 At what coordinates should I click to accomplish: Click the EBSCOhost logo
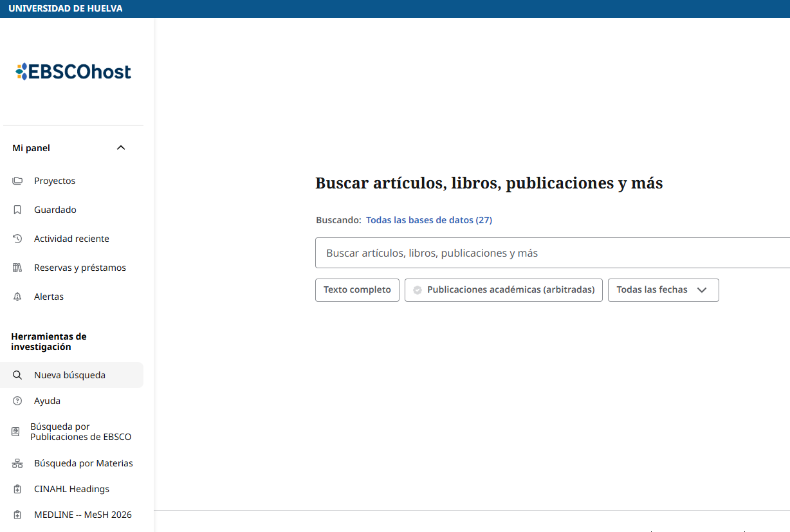click(73, 71)
